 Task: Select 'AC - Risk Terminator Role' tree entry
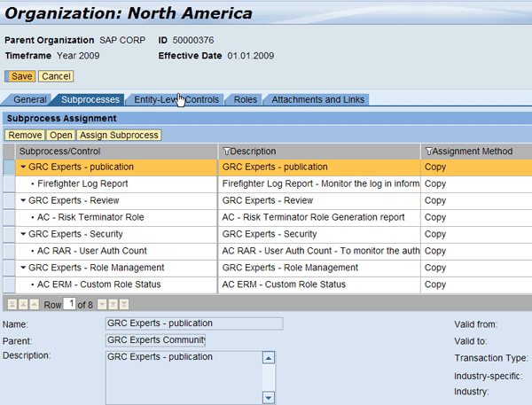[90, 217]
